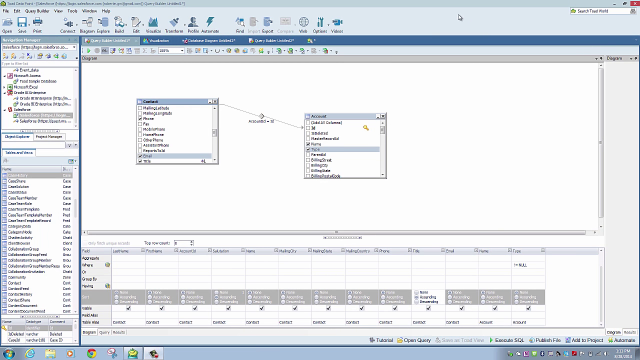Click the join diamond on relationship line
The height and width of the screenshot is (360, 640).
click(x=262, y=116)
